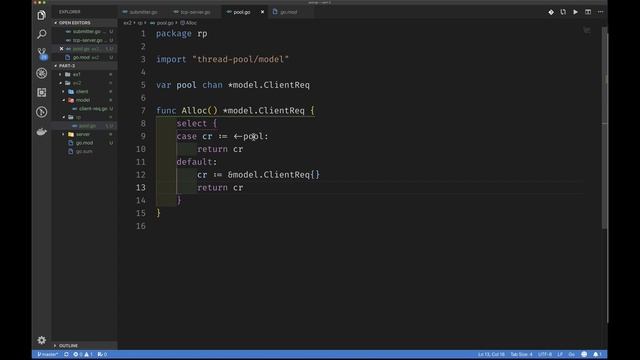
Task: Click the Ln 13, Col 16 cursor position indicator
Action: pos(491,354)
